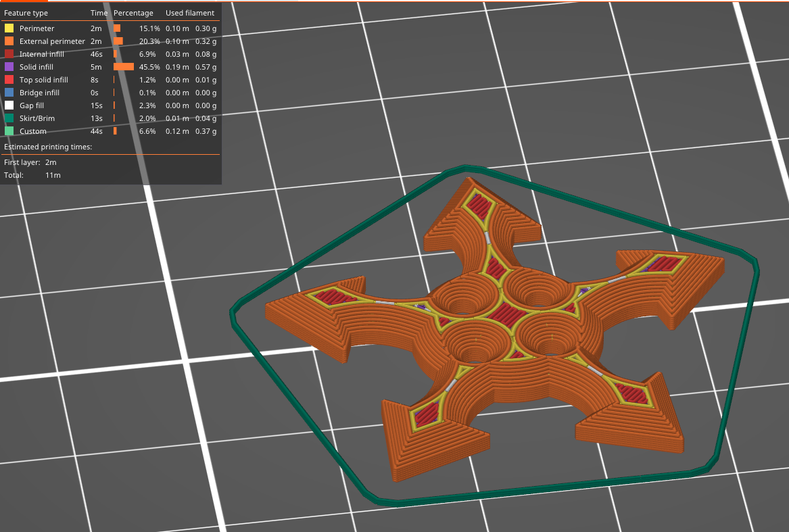Toggle the Internal infill feature label
The width and height of the screenshot is (789, 532).
click(42, 54)
